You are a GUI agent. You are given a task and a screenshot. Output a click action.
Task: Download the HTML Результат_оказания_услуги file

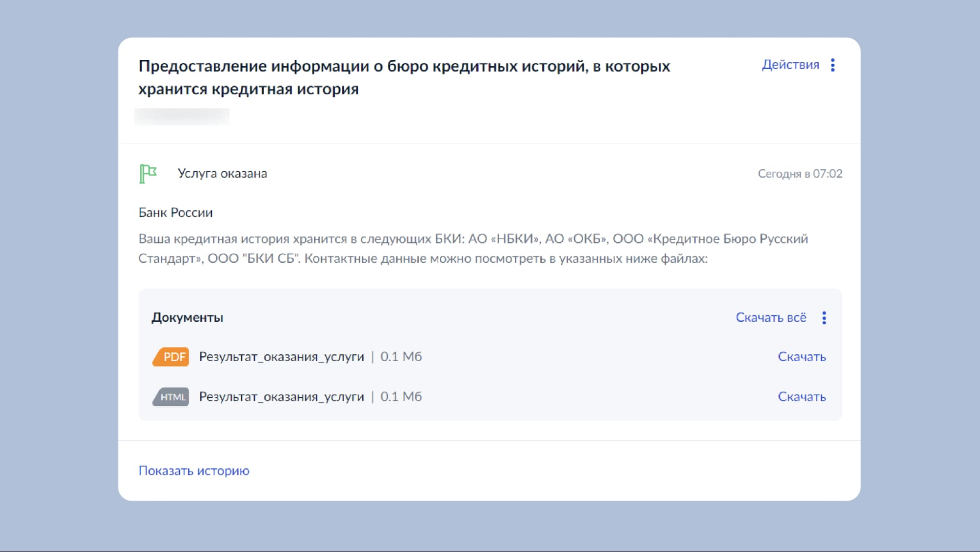[802, 396]
